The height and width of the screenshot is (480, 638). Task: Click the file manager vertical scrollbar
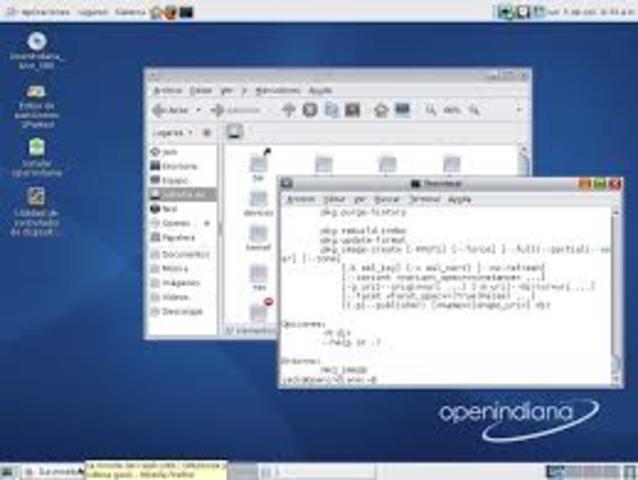pyautogui.click(x=523, y=161)
